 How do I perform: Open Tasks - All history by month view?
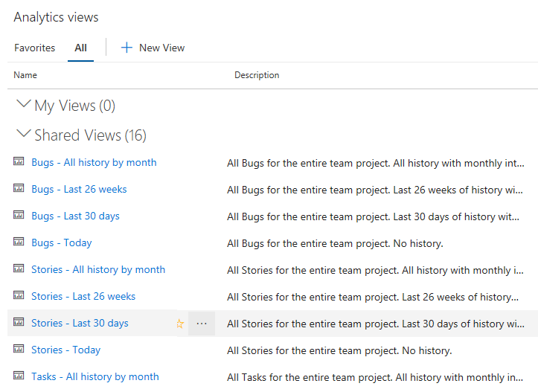[x=95, y=376]
